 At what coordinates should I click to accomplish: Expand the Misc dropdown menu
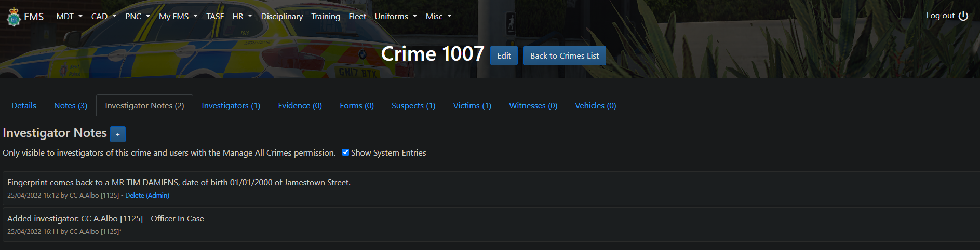pyautogui.click(x=438, y=17)
